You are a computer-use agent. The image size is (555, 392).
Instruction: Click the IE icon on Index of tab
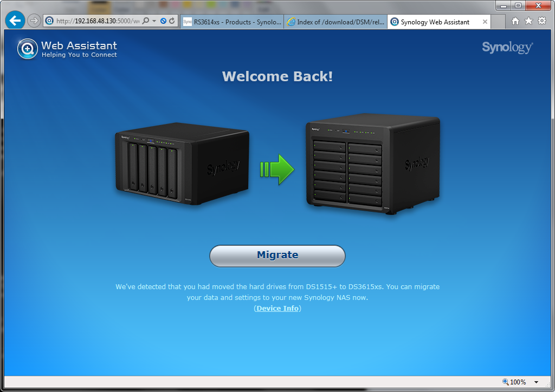coord(291,22)
